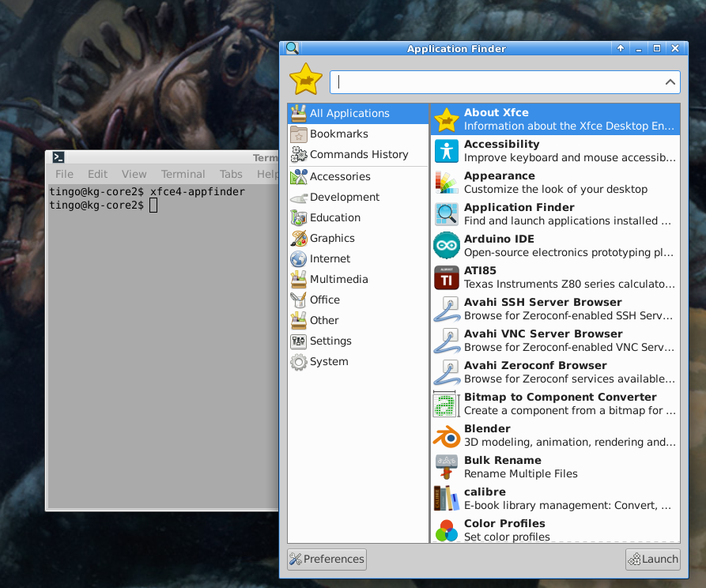Open the Graphics category

pyautogui.click(x=332, y=238)
